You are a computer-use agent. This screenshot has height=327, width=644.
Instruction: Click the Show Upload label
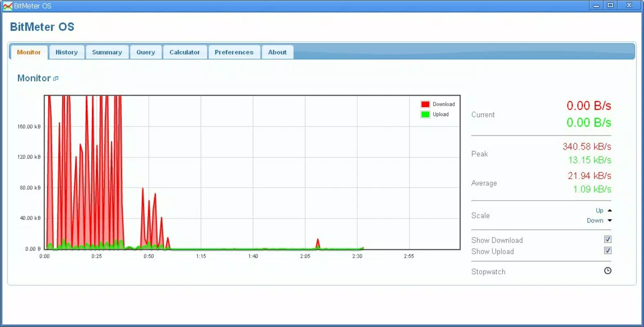492,252
